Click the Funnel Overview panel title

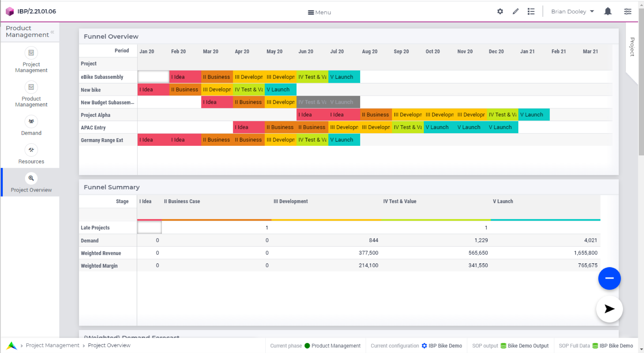(x=111, y=36)
